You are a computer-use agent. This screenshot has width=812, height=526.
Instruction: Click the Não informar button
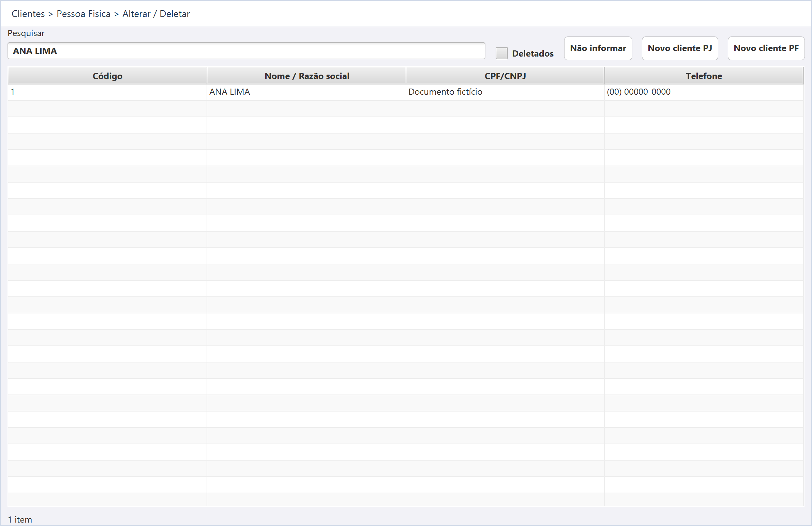point(598,48)
